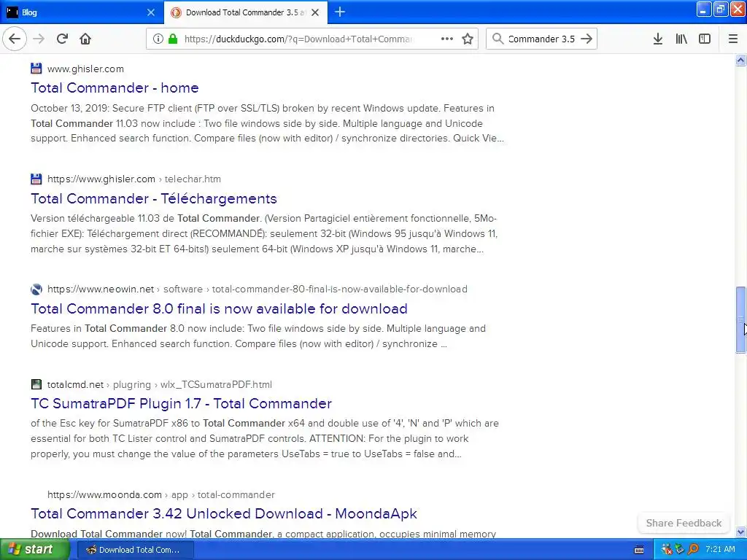This screenshot has width=747, height=560.
Task: Click the totalcmd.net plugring URL
Action: [160, 384]
